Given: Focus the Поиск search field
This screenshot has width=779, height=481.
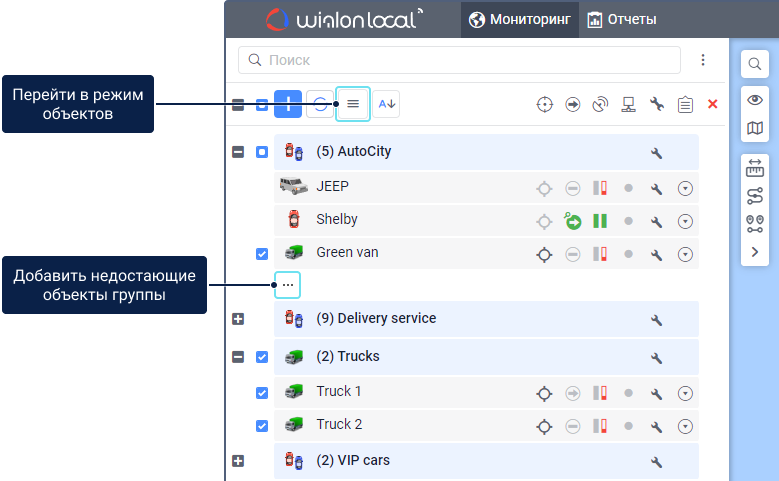Looking at the screenshot, I should tap(459, 60).
